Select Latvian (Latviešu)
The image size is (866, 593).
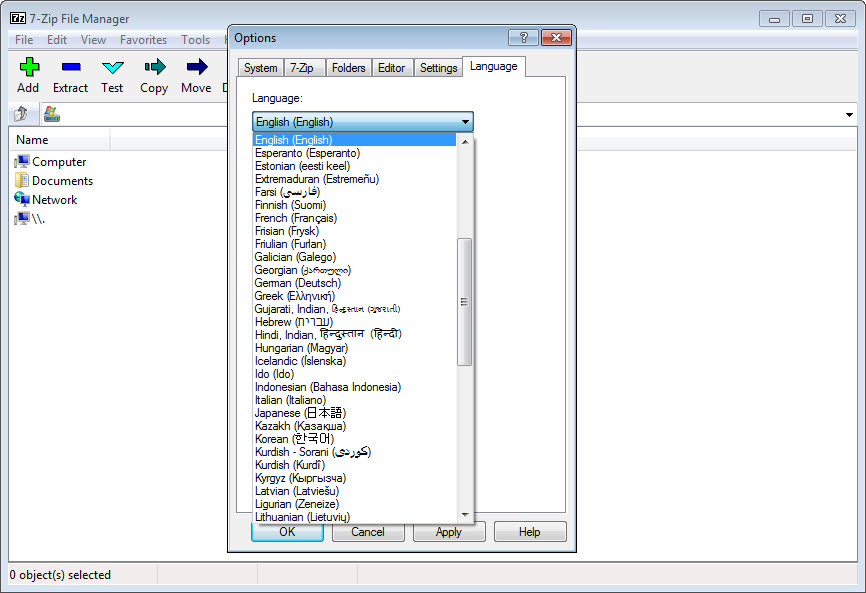[x=355, y=491]
